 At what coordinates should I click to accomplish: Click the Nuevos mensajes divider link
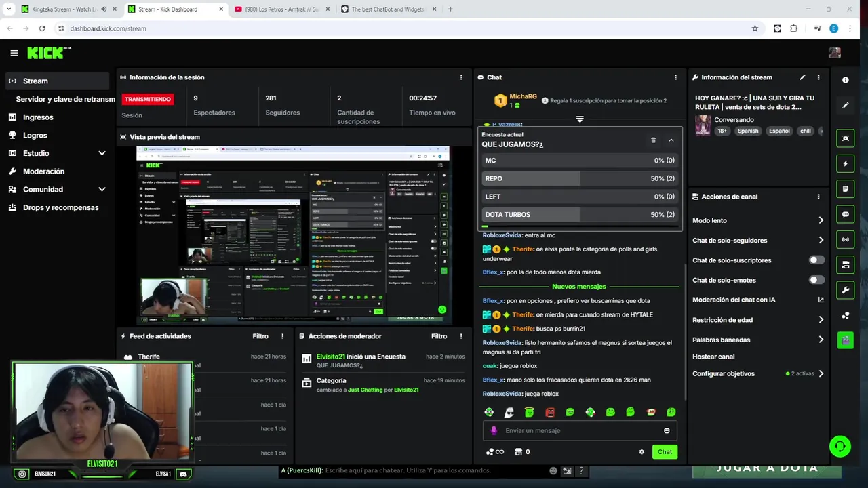(x=579, y=287)
